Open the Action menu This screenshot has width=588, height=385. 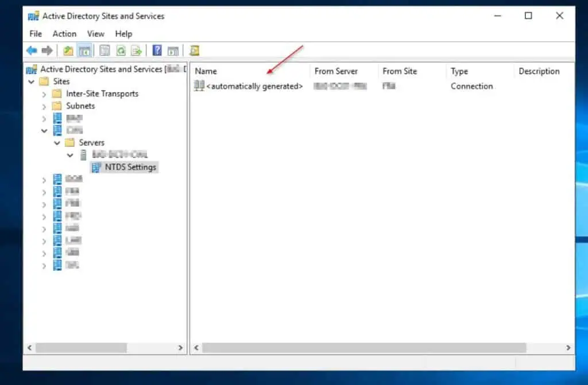point(64,34)
